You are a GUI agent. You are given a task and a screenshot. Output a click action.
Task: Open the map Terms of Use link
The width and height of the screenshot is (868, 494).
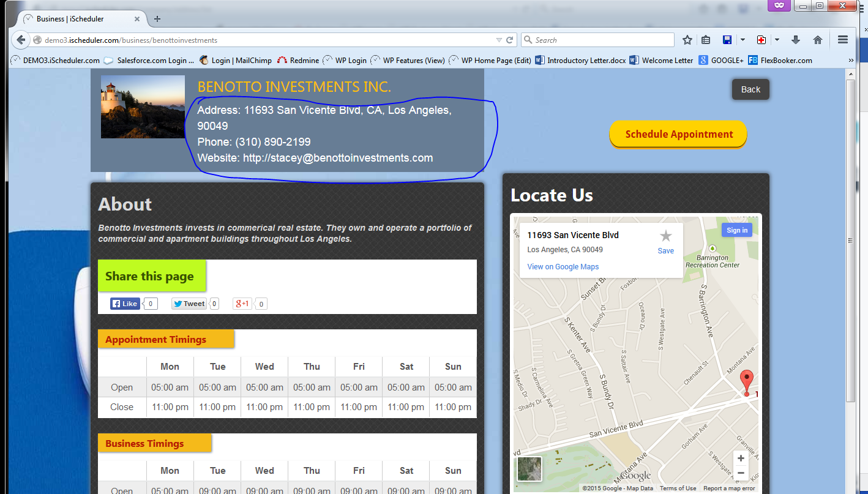pyautogui.click(x=678, y=488)
